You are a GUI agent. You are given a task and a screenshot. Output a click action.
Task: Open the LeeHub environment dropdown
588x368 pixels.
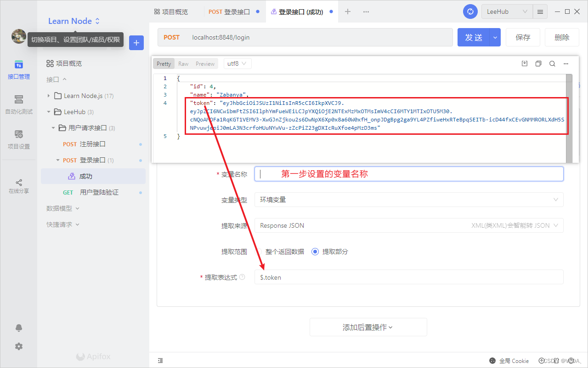pos(507,11)
